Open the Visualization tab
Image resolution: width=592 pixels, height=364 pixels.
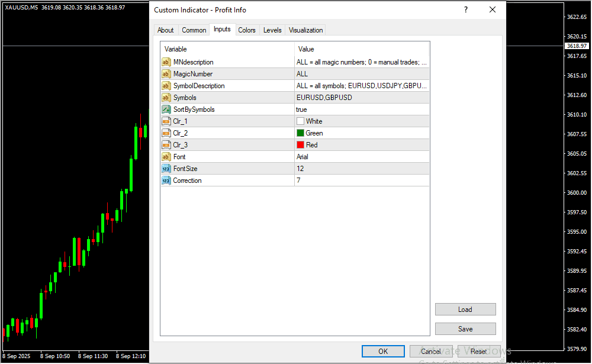tap(305, 30)
